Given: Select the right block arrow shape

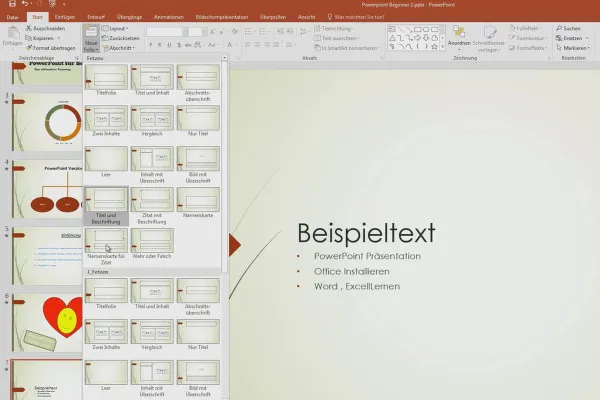Looking at the screenshot, I should point(417,38).
